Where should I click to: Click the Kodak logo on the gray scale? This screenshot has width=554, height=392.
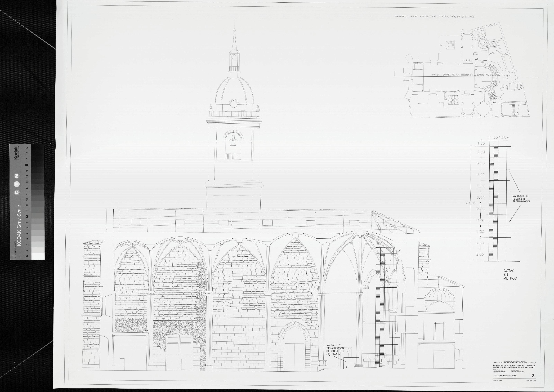[x=16, y=153]
